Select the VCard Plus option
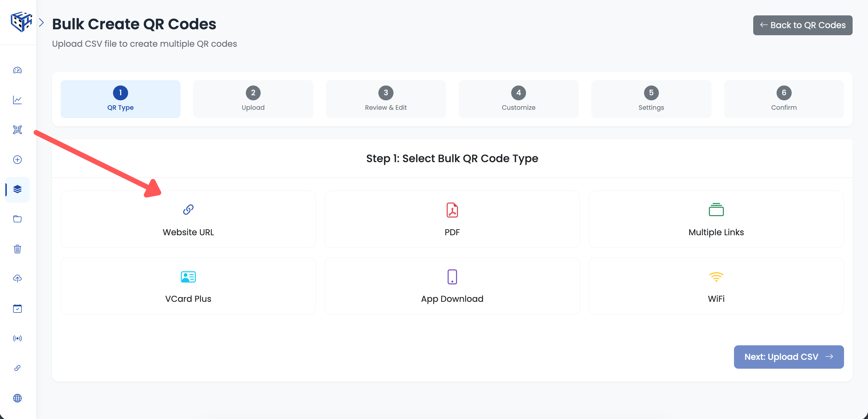The width and height of the screenshot is (868, 419). (x=188, y=286)
